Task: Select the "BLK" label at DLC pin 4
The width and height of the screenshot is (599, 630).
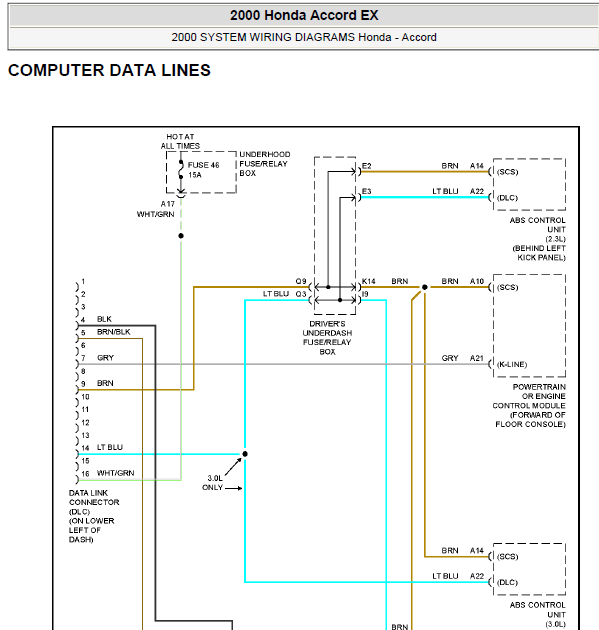Action: pyautogui.click(x=104, y=319)
